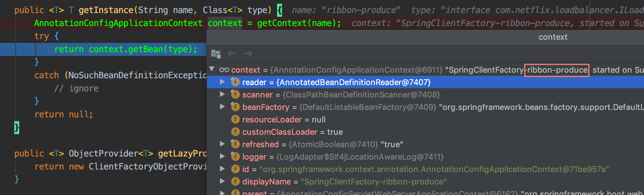Viewport: 644px width, 195px height.
Task: Click the field icon beside the id entry
Action: [x=236, y=169]
